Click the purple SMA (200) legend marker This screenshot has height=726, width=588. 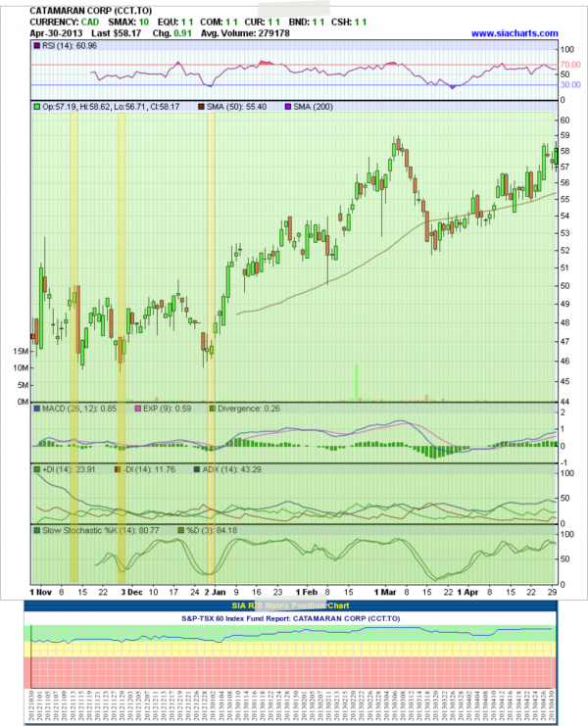coord(289,103)
